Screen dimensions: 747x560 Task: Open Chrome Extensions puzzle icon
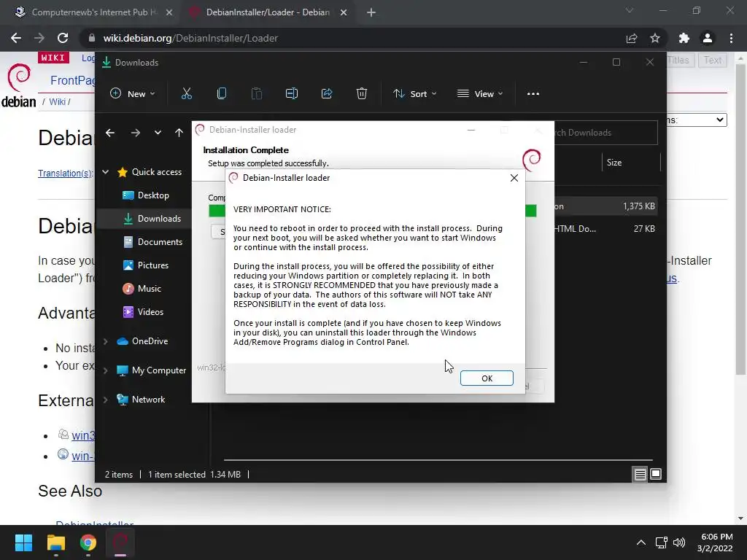(x=684, y=38)
